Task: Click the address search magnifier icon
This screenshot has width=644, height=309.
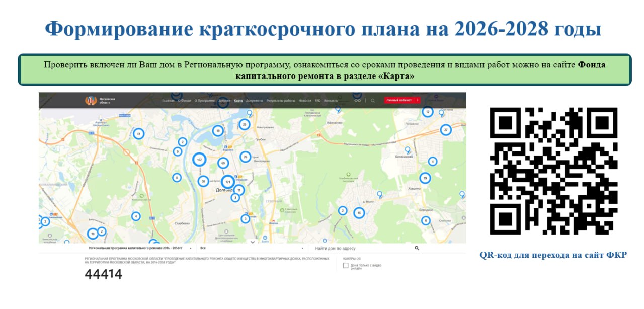Action: click(x=417, y=248)
